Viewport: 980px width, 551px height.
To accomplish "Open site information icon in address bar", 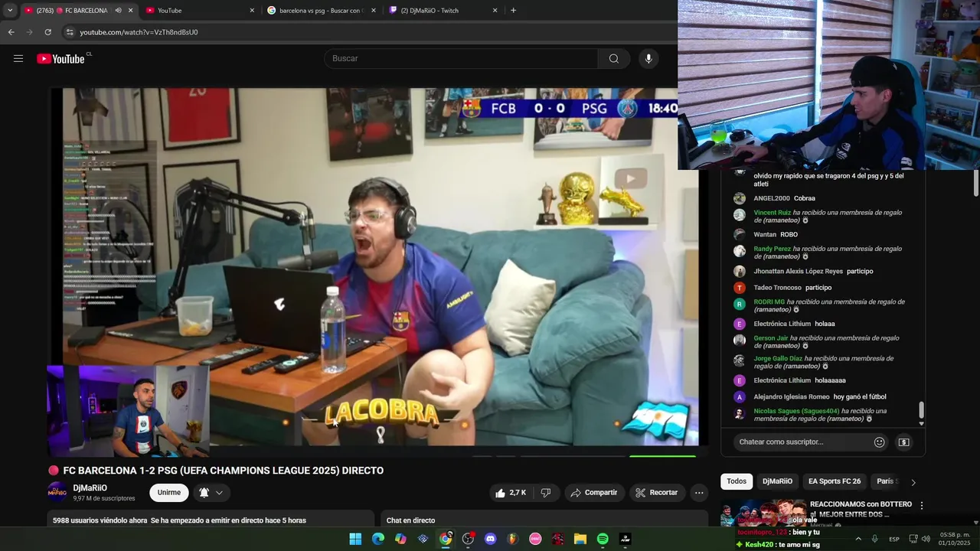I will 70,32.
